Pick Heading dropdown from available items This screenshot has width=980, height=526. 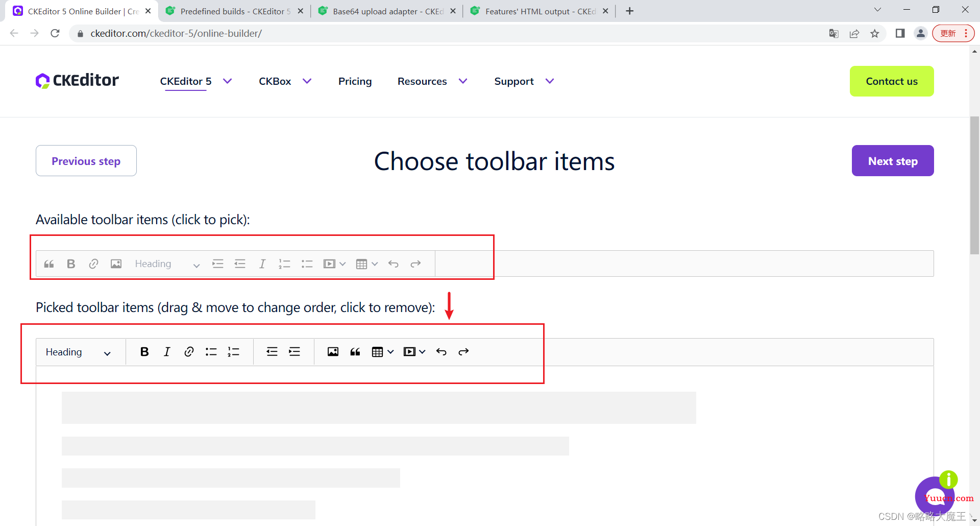click(x=167, y=264)
